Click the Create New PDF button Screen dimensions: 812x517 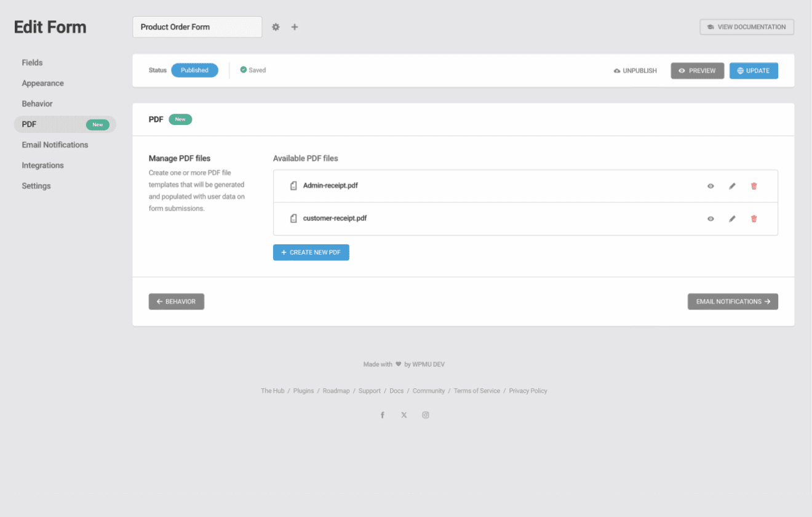coord(311,252)
